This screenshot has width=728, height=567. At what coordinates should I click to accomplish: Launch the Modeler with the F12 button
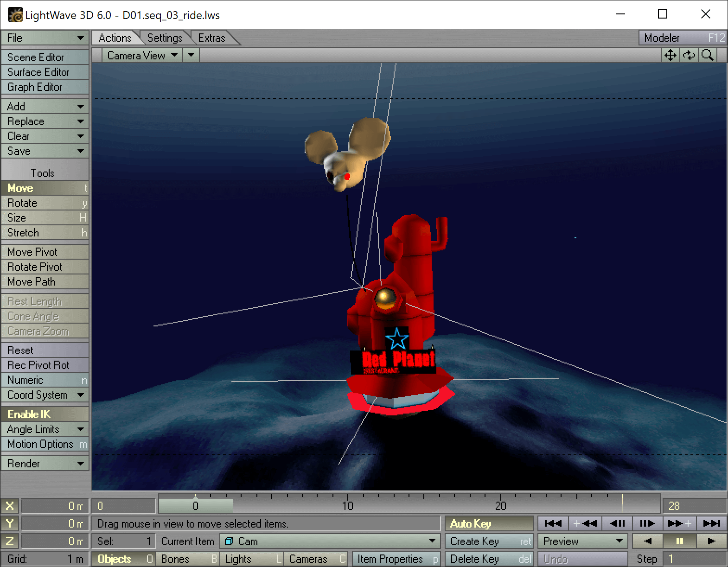(683, 38)
